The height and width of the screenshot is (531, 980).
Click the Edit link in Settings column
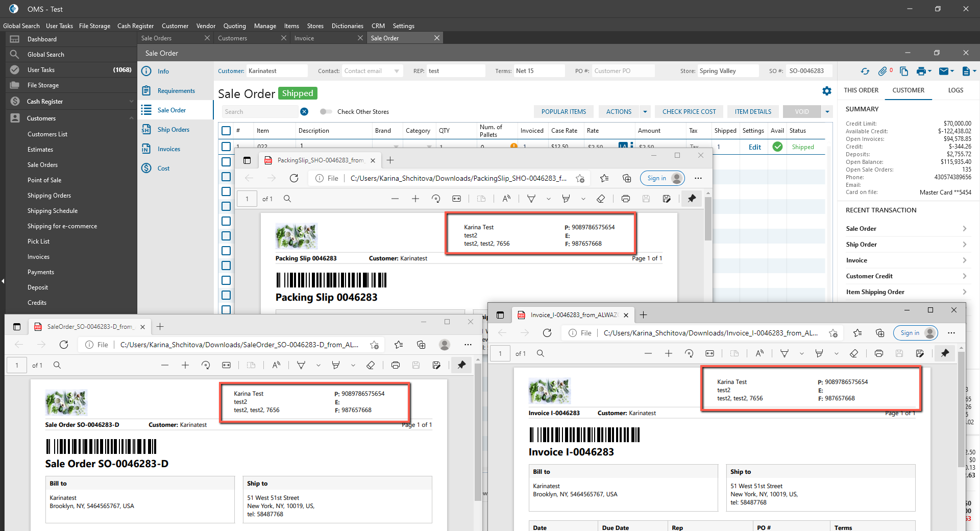point(754,147)
